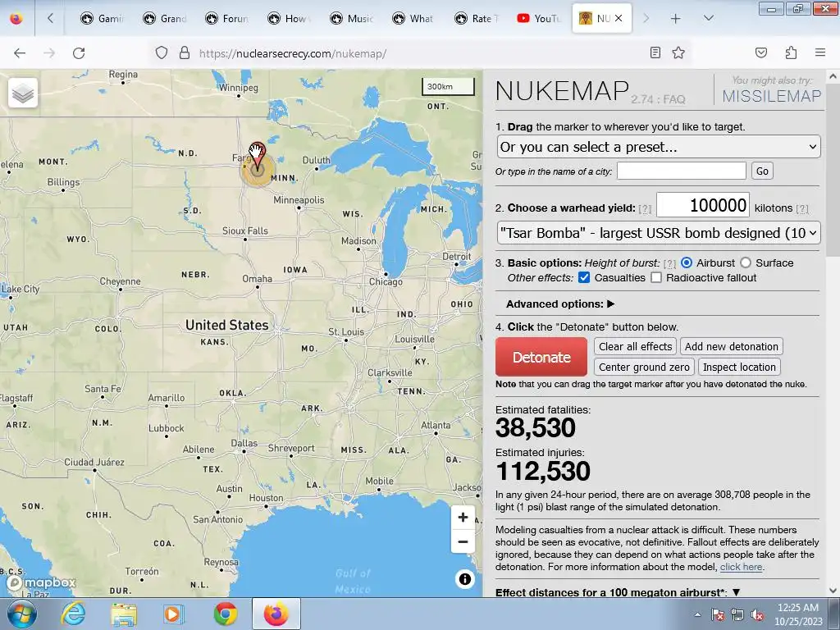Reload the page with refresh icon

[x=79, y=53]
